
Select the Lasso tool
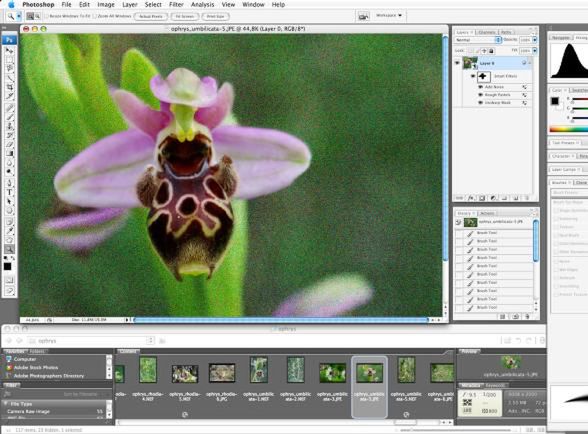pos(9,68)
